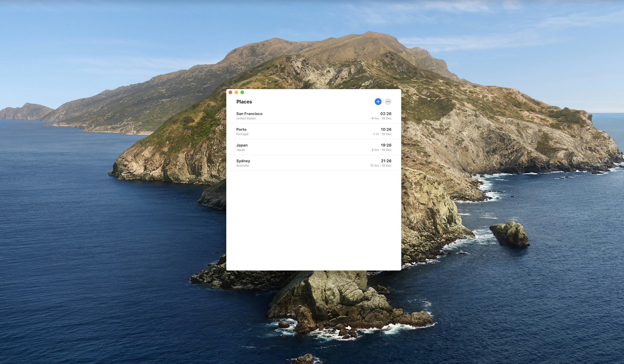Select the Porto place name
The image size is (624, 364).
click(241, 129)
